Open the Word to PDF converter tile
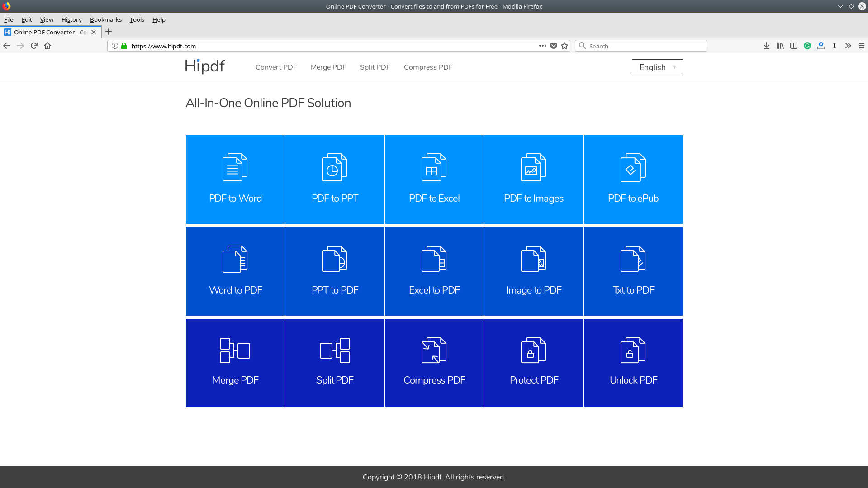868x488 pixels. (235, 271)
